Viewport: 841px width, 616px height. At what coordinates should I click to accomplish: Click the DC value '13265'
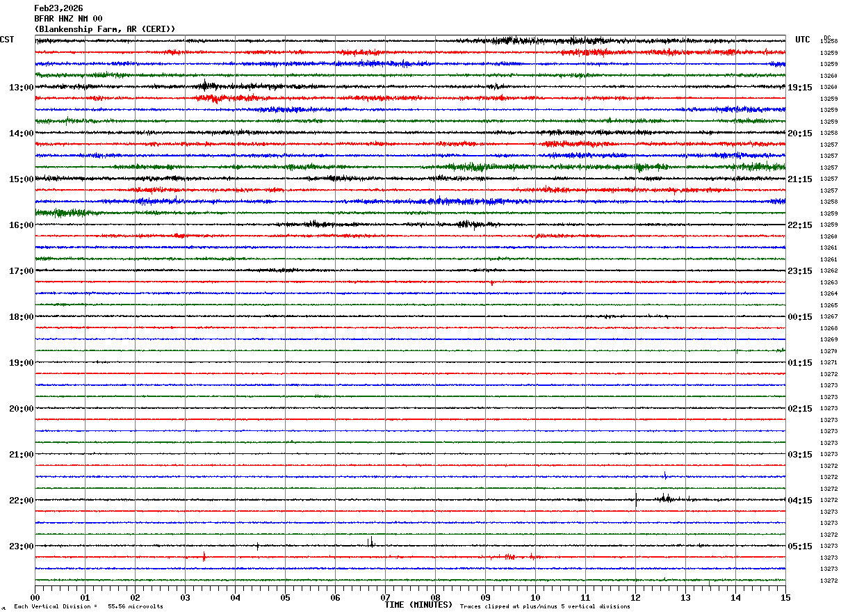(828, 306)
